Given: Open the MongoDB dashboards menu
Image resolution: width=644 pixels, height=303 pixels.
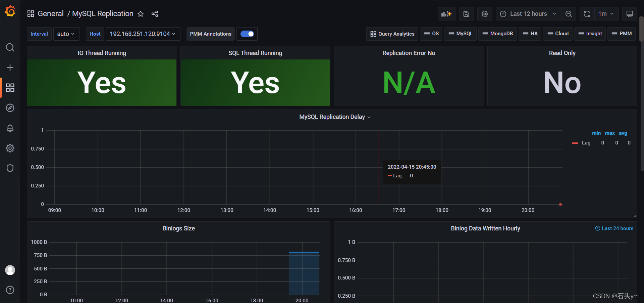Looking at the screenshot, I should [x=497, y=34].
